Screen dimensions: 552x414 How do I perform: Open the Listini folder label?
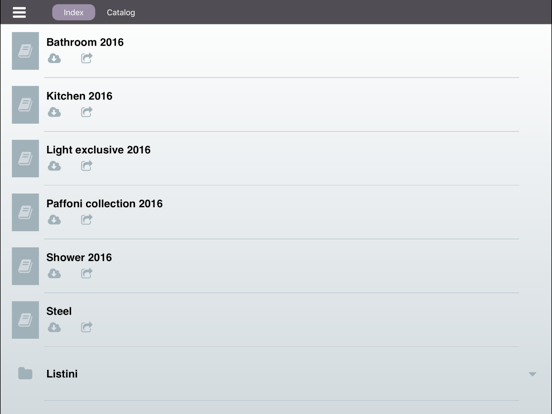62,374
